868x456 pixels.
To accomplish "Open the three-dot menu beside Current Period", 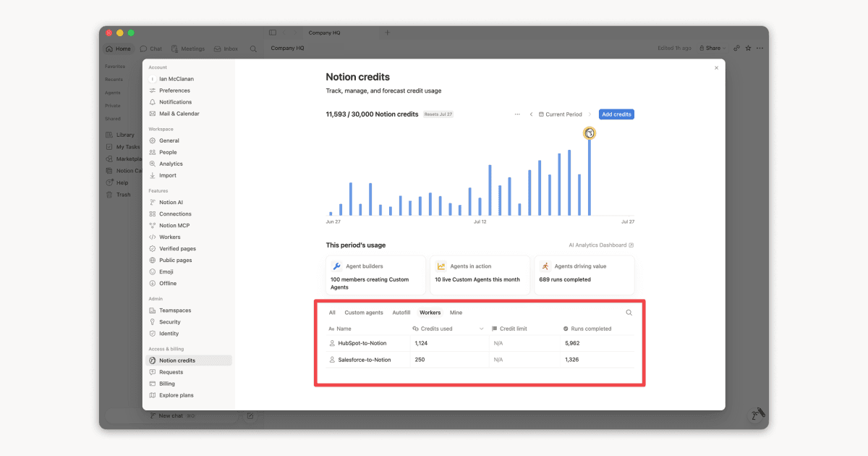I will pos(517,114).
